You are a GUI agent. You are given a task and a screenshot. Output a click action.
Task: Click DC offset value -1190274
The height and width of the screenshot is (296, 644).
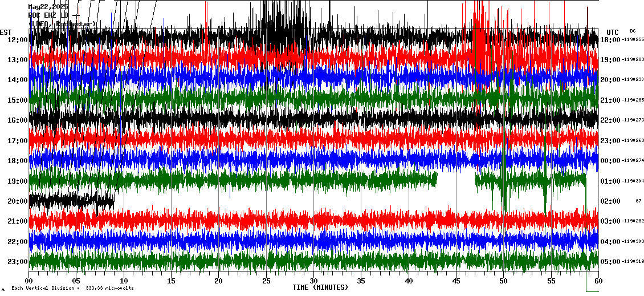(632, 160)
